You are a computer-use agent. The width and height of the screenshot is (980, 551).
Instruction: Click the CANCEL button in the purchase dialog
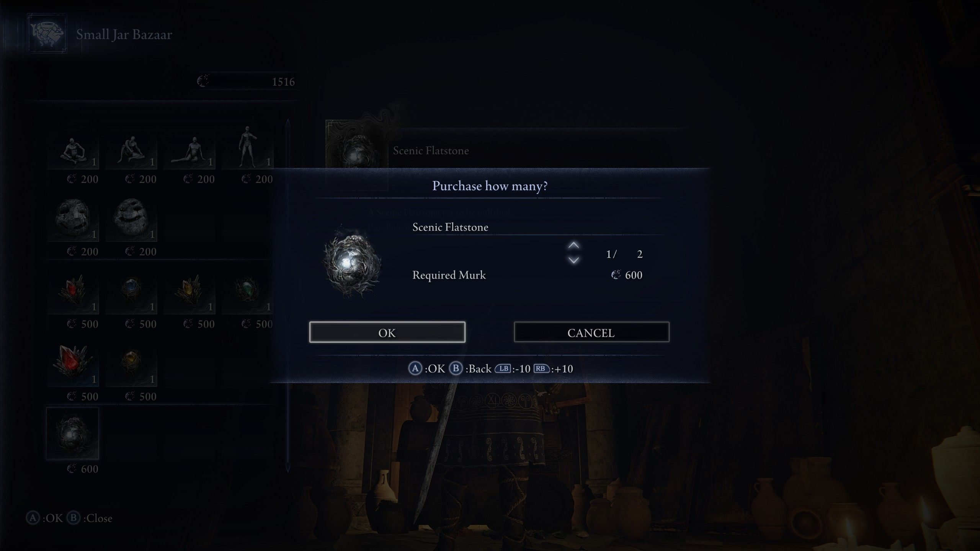coord(591,332)
